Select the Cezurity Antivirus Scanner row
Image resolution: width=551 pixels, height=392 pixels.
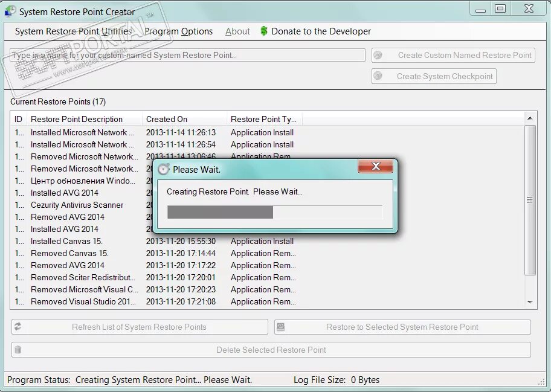pos(83,205)
